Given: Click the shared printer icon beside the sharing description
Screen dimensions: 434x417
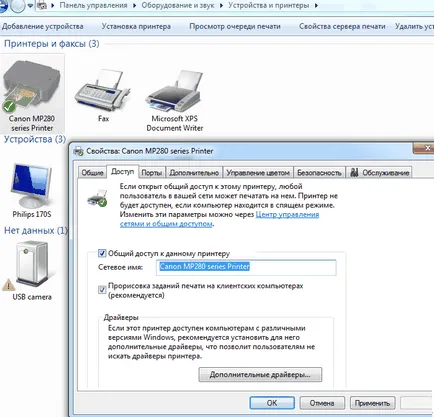Looking at the screenshot, I should pos(97,198).
